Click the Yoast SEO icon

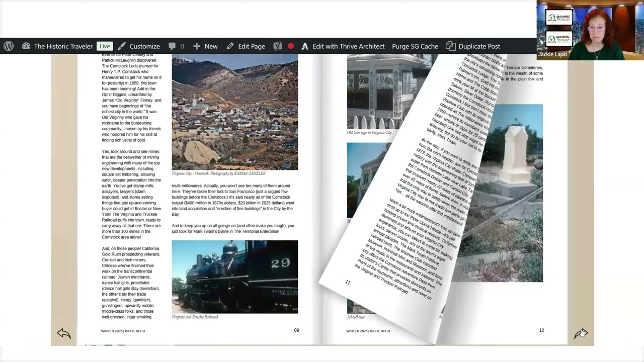click(278, 46)
